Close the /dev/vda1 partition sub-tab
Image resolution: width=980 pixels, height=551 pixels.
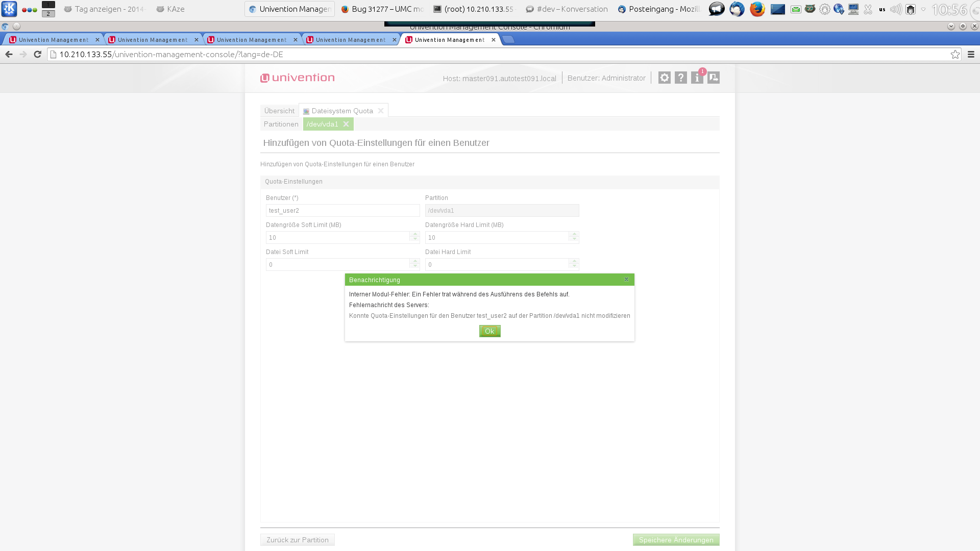[x=346, y=124]
